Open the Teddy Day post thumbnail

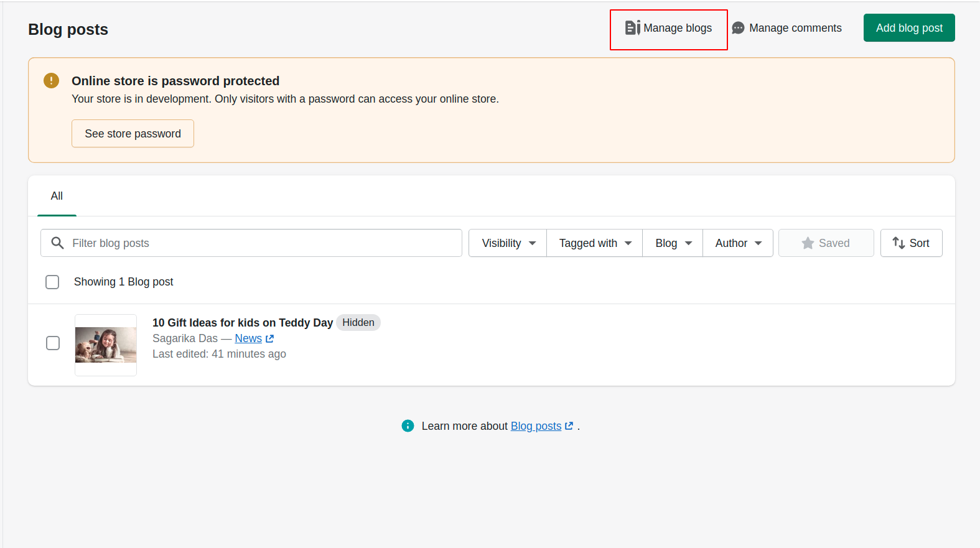(x=106, y=345)
